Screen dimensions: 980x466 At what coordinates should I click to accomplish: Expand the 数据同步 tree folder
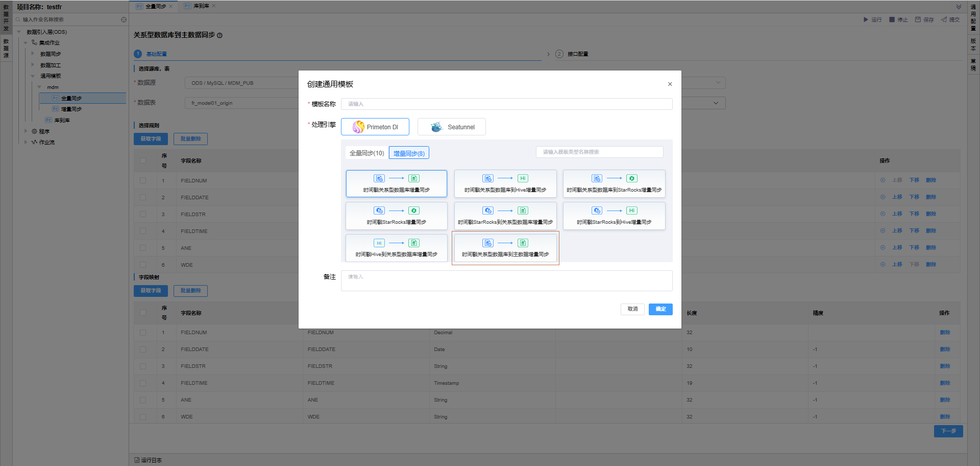[x=33, y=54]
